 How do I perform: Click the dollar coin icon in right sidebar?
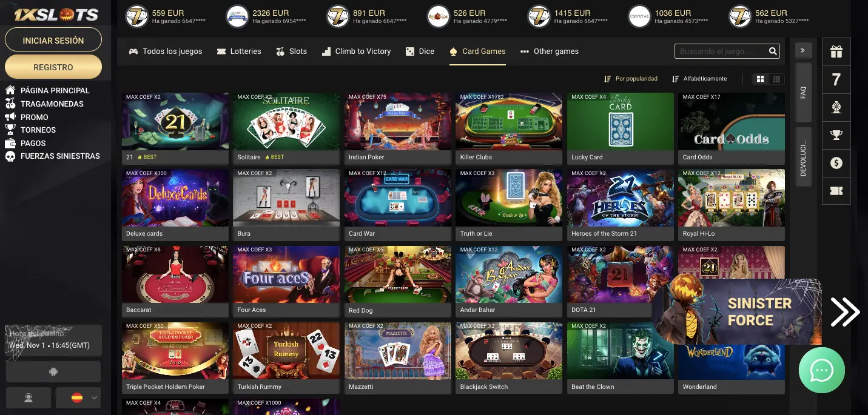[x=836, y=164]
